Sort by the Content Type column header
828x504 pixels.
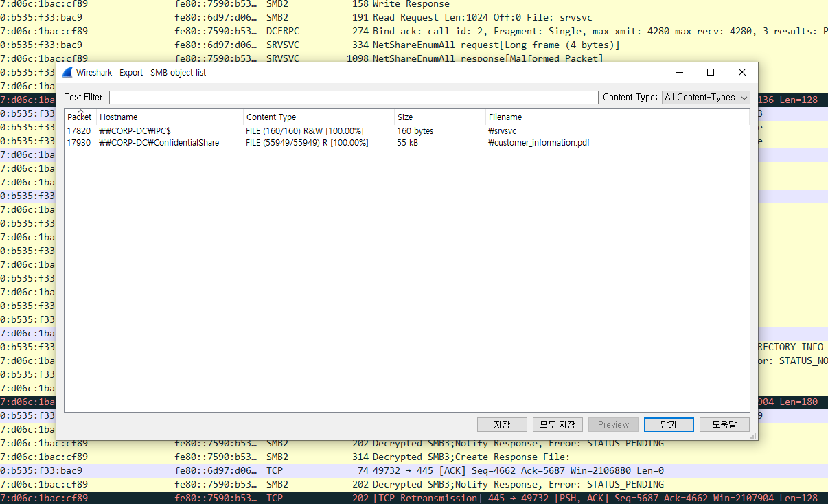click(x=319, y=117)
